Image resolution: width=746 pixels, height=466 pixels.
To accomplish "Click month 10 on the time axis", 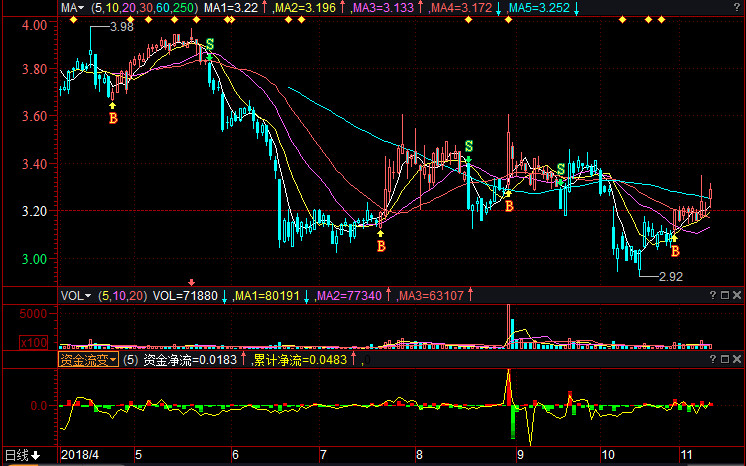I will [608, 455].
